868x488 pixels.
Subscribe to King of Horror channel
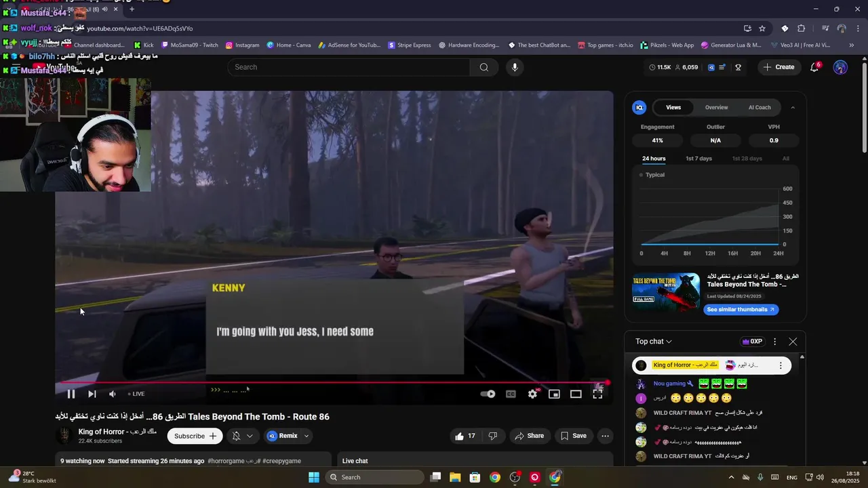pos(196,436)
